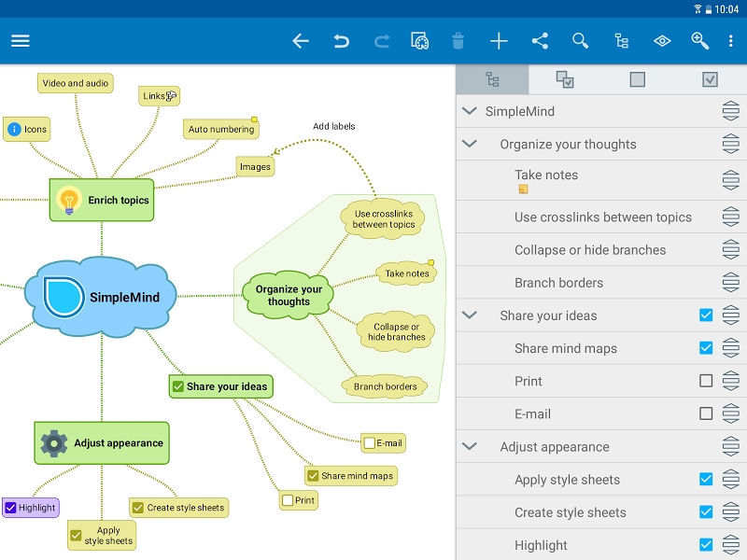The width and height of the screenshot is (747, 560).
Task: Open sharing options via share icon
Action: pyautogui.click(x=540, y=41)
